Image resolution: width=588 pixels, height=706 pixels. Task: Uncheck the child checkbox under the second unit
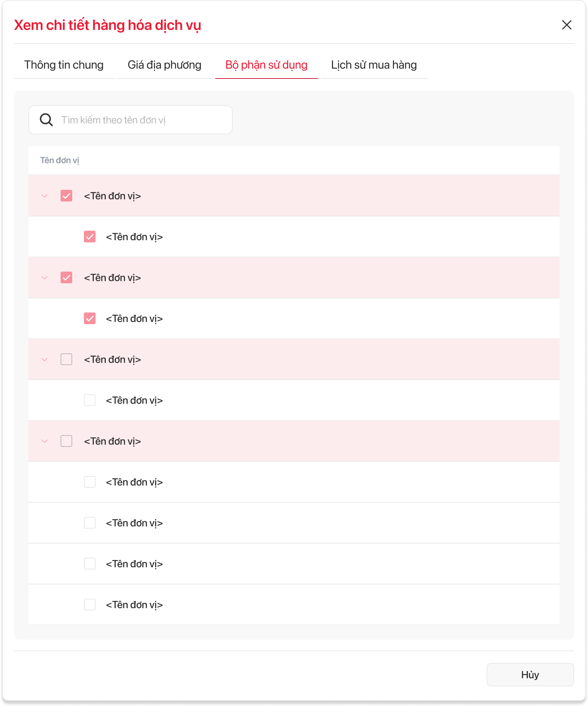[x=90, y=319]
